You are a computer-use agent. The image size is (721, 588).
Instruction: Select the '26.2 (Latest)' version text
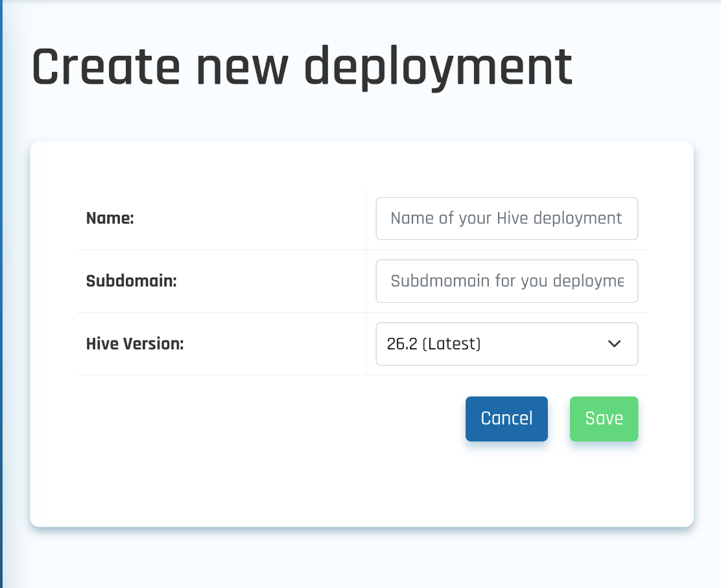pyautogui.click(x=434, y=344)
